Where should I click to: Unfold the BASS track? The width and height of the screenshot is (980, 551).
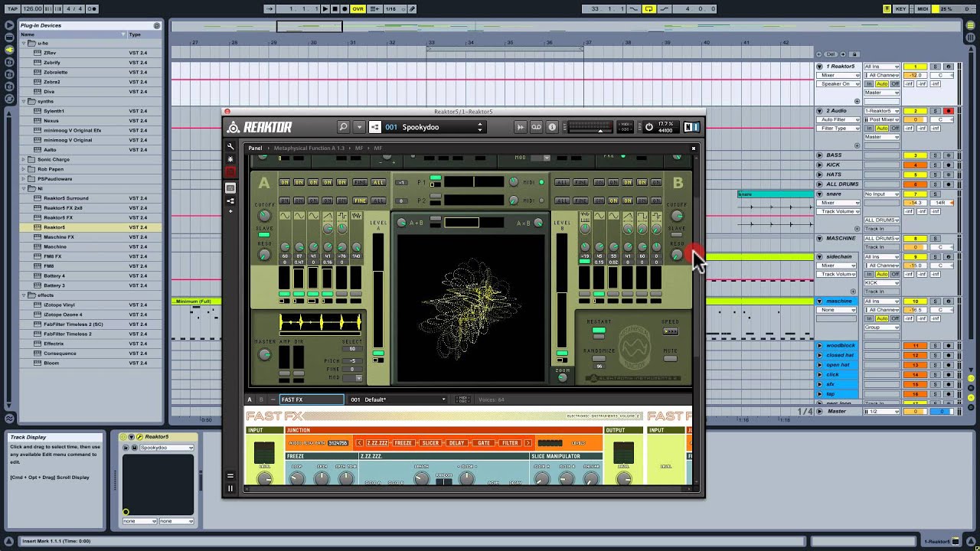coord(819,155)
